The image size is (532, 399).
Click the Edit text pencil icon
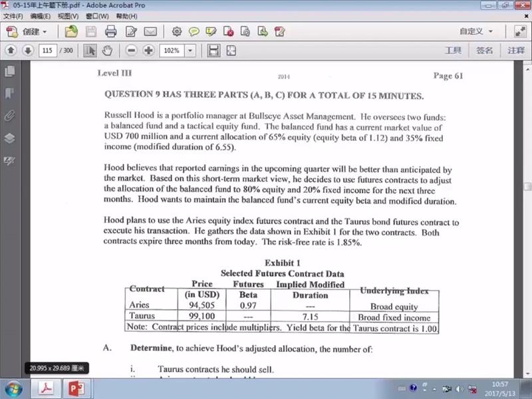pyautogui.click(x=131, y=32)
